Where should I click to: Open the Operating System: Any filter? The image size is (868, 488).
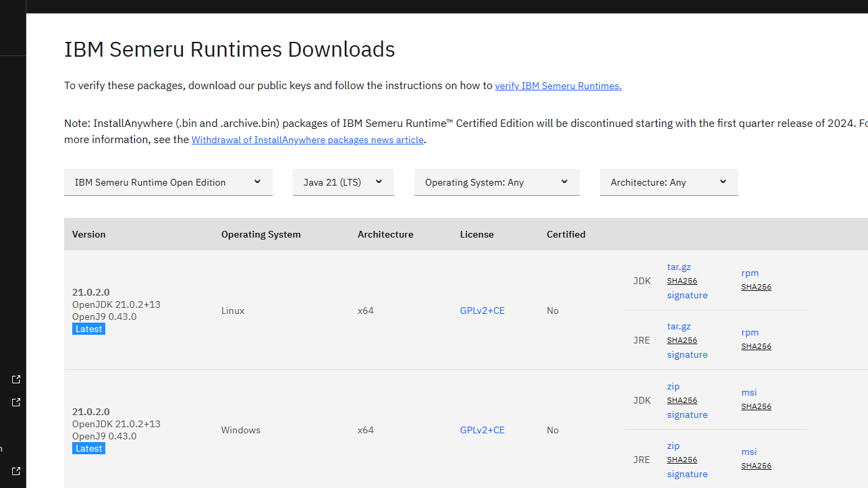tap(497, 182)
